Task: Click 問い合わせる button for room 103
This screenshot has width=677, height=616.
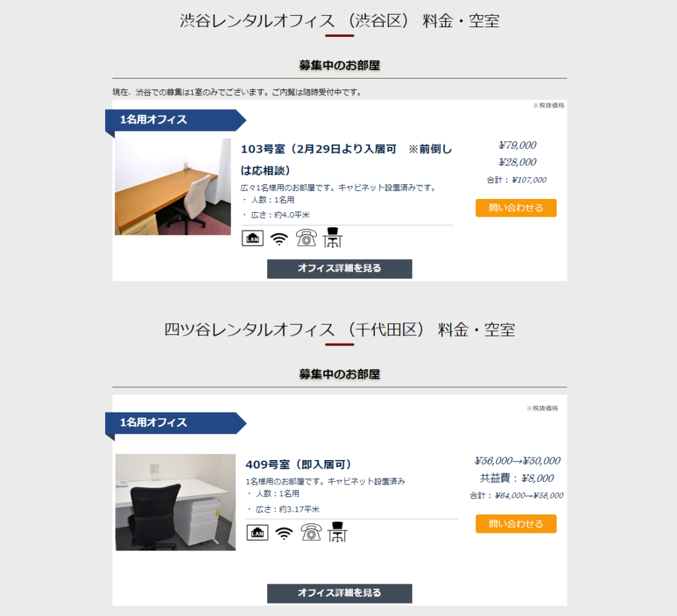Action: point(516,208)
